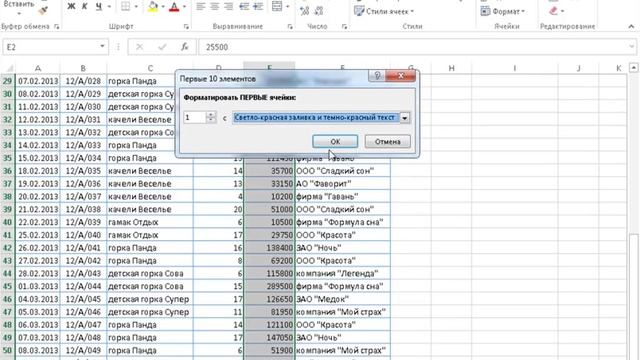Click Отмена to cancel dialog
This screenshot has height=360, width=640.
tap(387, 141)
